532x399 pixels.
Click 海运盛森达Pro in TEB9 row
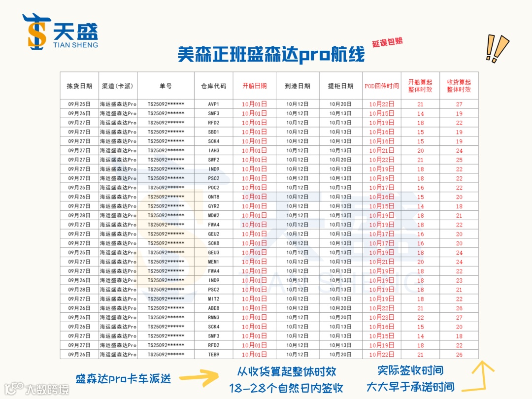pos(118,355)
